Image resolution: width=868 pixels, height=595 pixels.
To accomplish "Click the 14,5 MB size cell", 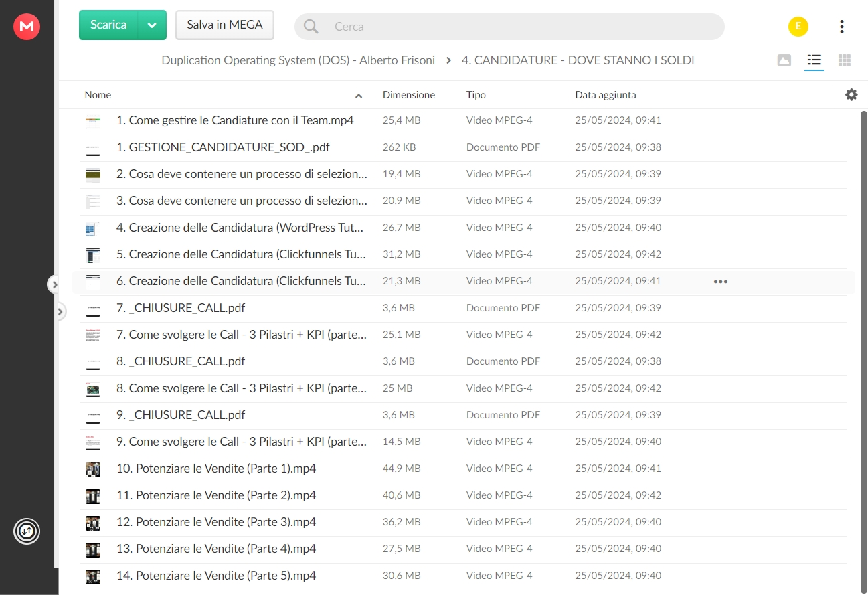I will [x=402, y=442].
